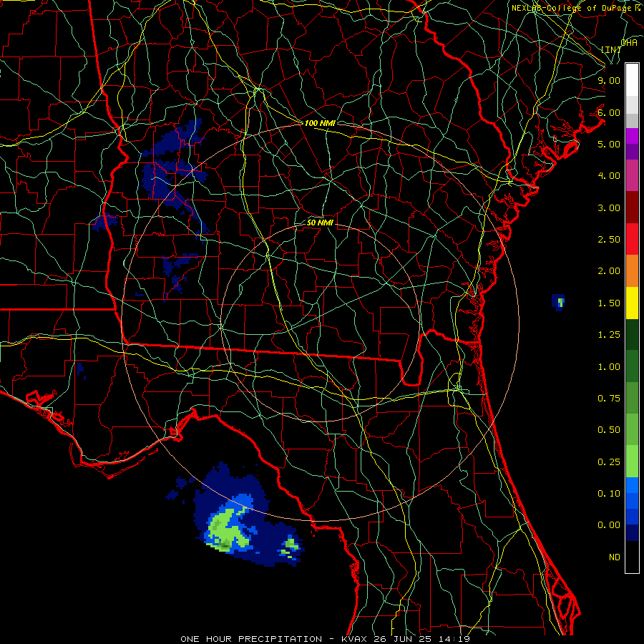Click the (IN) units label
Screen dimensions: 644x644
(611, 49)
